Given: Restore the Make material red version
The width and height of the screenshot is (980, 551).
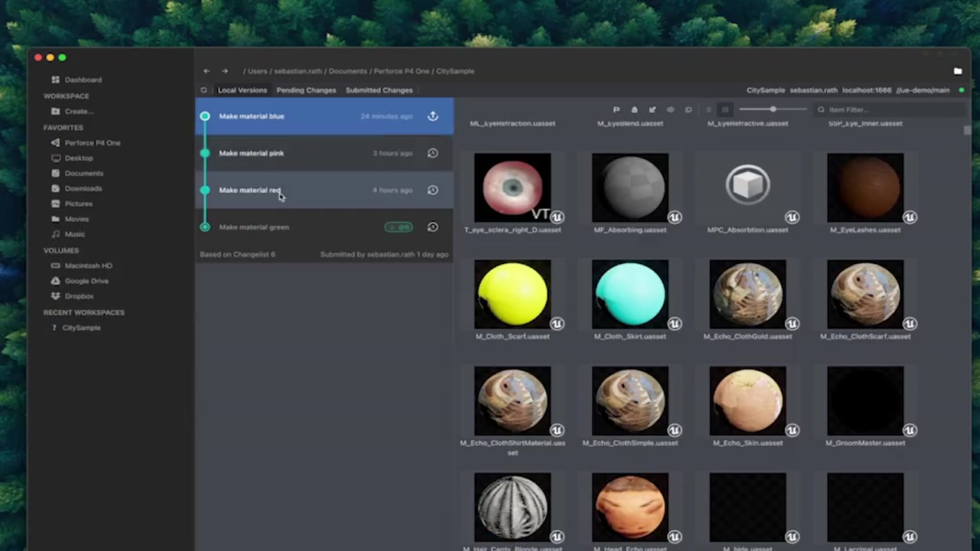Looking at the screenshot, I should [x=433, y=190].
